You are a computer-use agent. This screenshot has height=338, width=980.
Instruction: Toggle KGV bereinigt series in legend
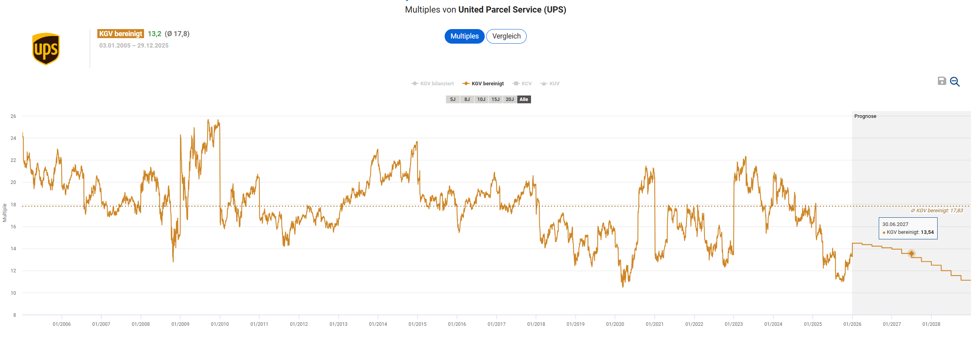483,84
